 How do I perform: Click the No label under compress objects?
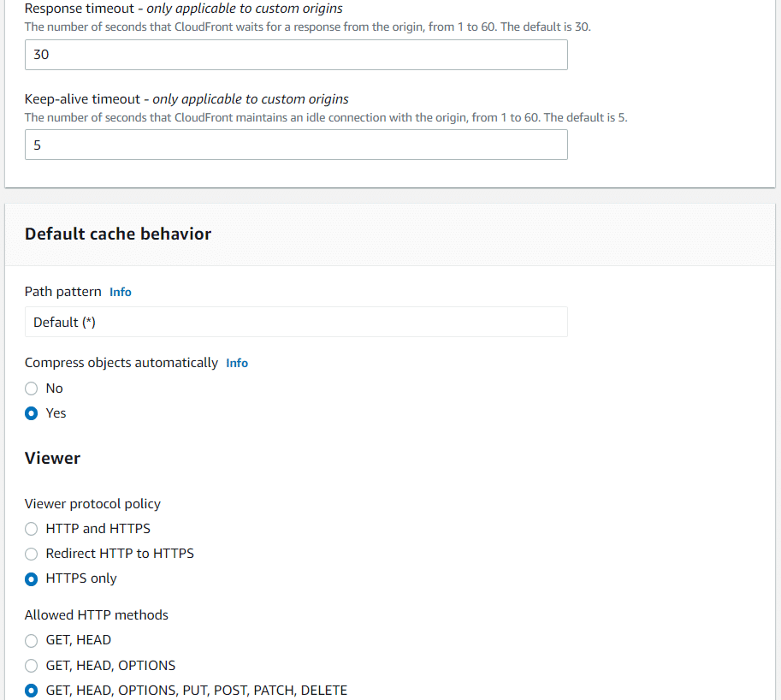[x=54, y=389]
